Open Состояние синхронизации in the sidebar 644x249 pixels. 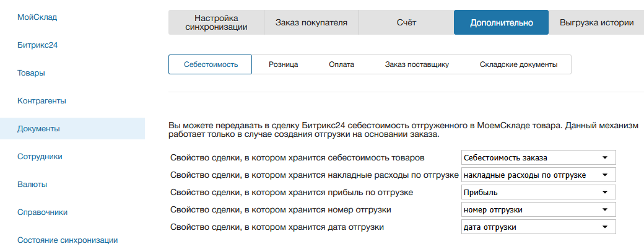pos(67,240)
